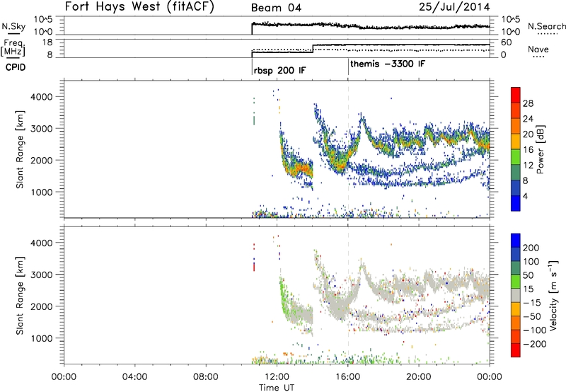566x392 pixels.
Task: Click the '12:00' time axis tick label
Action: pyautogui.click(x=277, y=376)
